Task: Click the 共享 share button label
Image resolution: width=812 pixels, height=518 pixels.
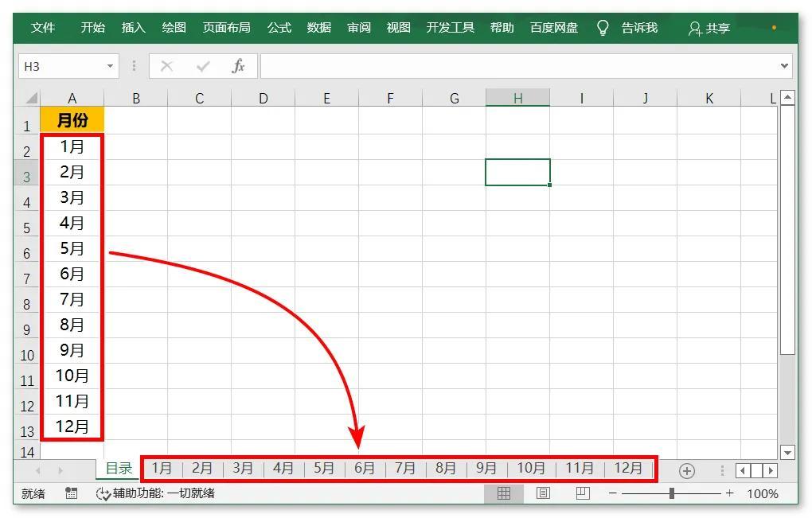Action: click(x=718, y=29)
